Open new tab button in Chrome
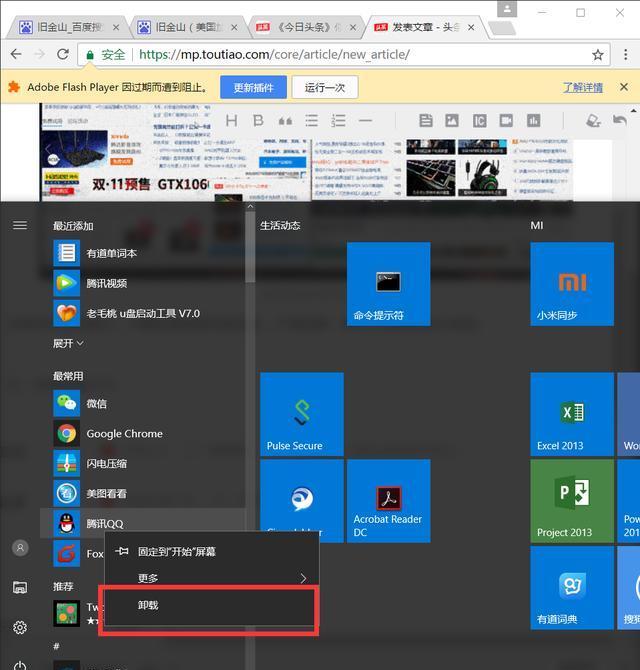 click(502, 29)
